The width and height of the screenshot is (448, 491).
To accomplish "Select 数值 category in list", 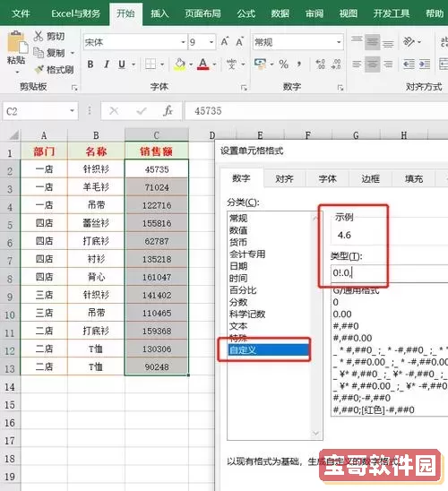I will (x=238, y=230).
